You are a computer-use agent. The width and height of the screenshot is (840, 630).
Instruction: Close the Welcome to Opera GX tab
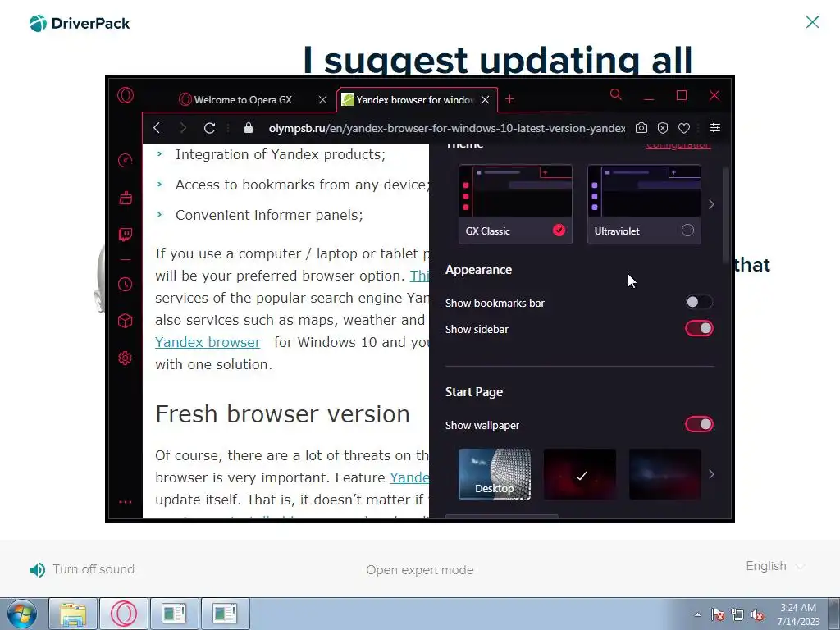(x=322, y=99)
